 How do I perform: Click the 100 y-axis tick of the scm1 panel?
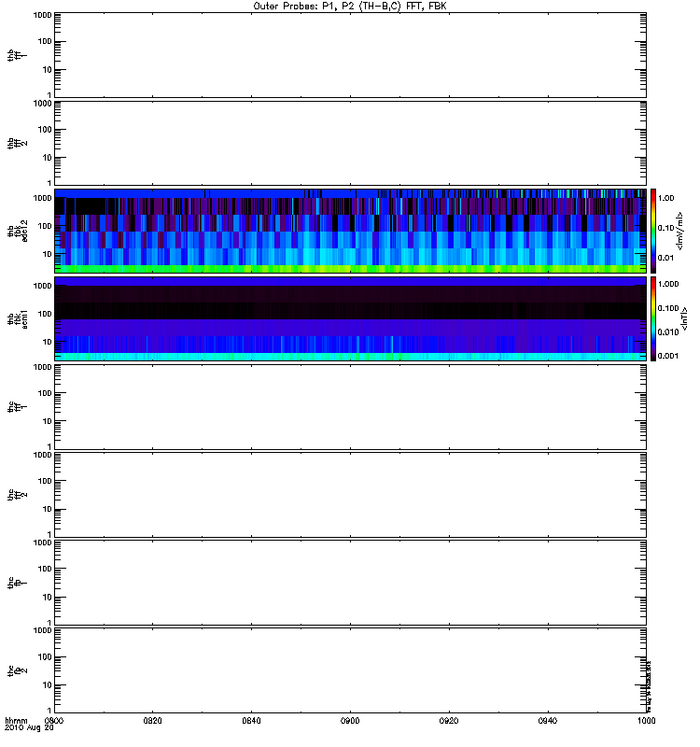(x=45, y=314)
